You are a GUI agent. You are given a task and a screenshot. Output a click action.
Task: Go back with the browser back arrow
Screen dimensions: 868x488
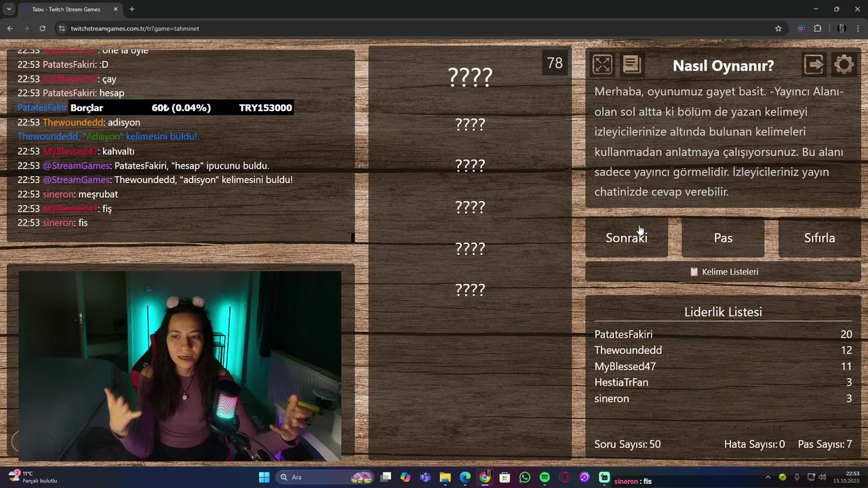[x=9, y=28]
